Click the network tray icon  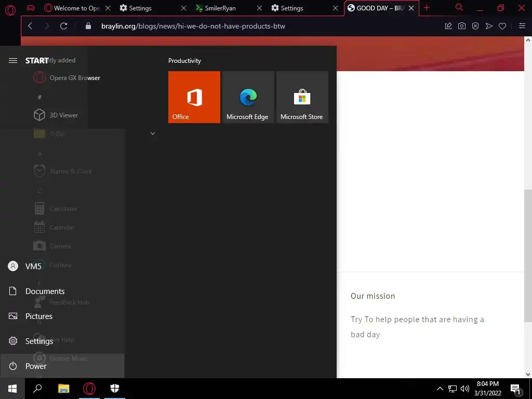tap(453, 389)
